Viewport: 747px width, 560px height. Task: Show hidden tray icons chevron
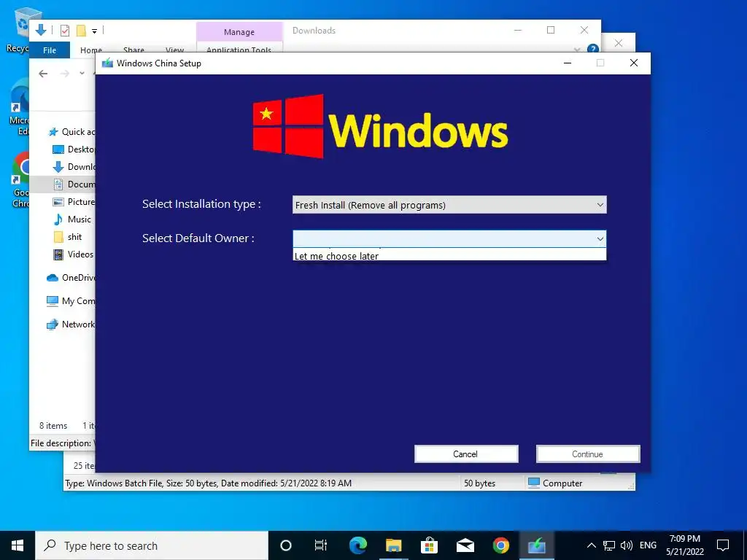click(591, 545)
